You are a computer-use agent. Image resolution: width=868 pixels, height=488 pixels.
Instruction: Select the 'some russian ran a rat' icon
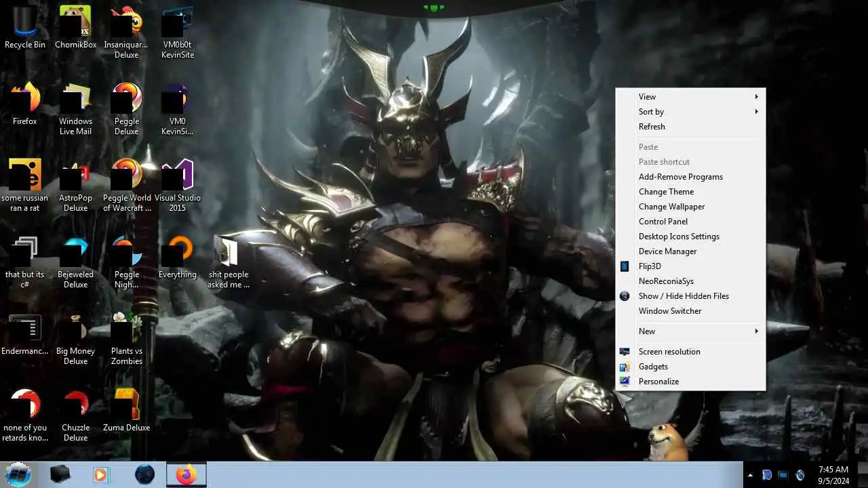tap(25, 185)
